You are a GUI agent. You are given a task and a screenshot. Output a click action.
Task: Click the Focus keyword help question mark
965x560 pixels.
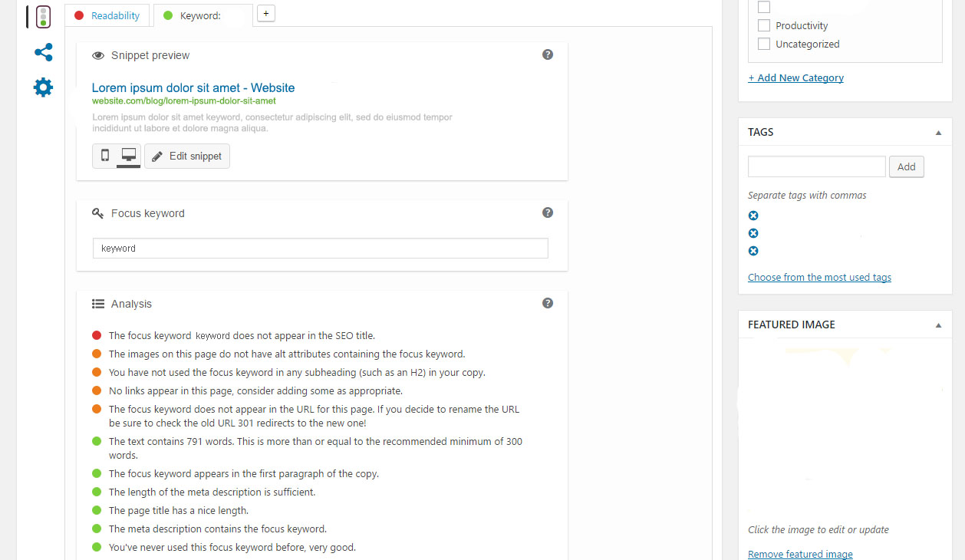coord(548,212)
